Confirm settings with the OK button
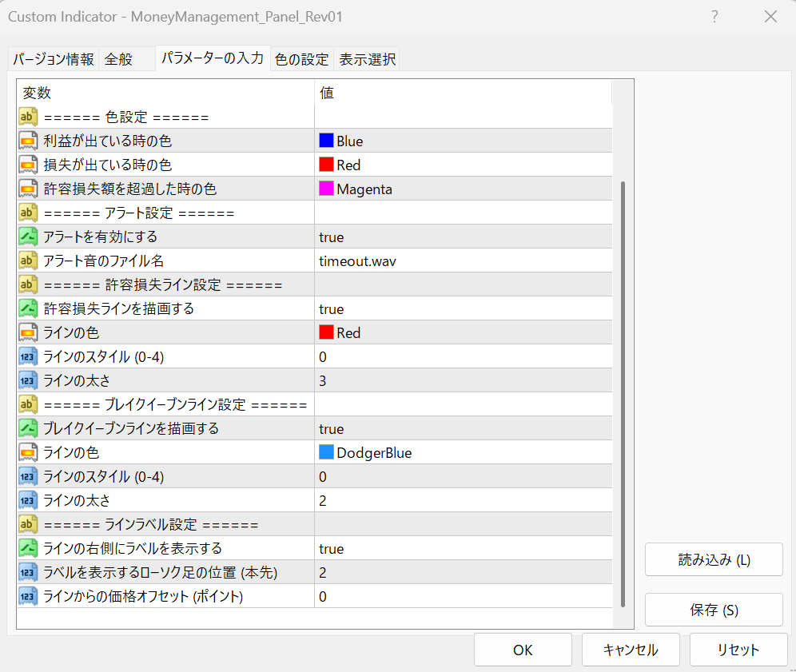796x672 pixels. [x=523, y=650]
